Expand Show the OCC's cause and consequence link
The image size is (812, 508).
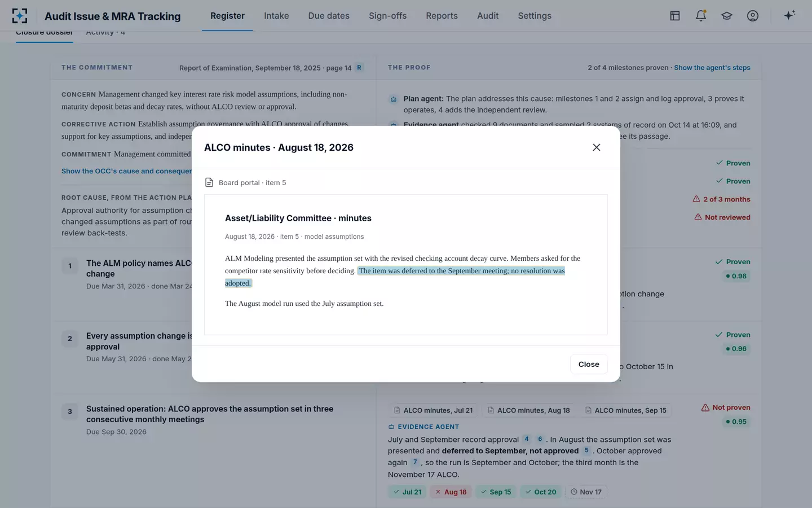(x=126, y=171)
